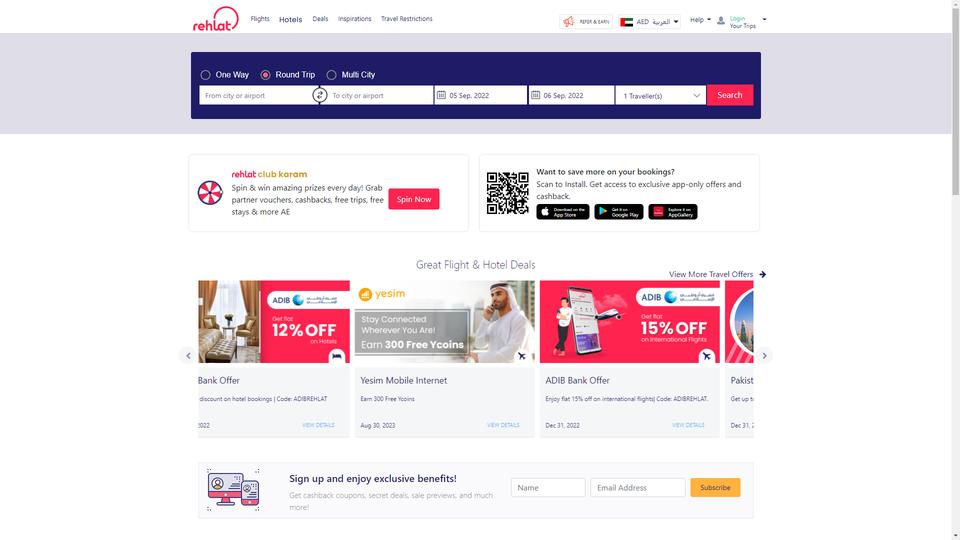Click the sign up benefits illustration
This screenshot has height=540, width=960.
(233, 490)
